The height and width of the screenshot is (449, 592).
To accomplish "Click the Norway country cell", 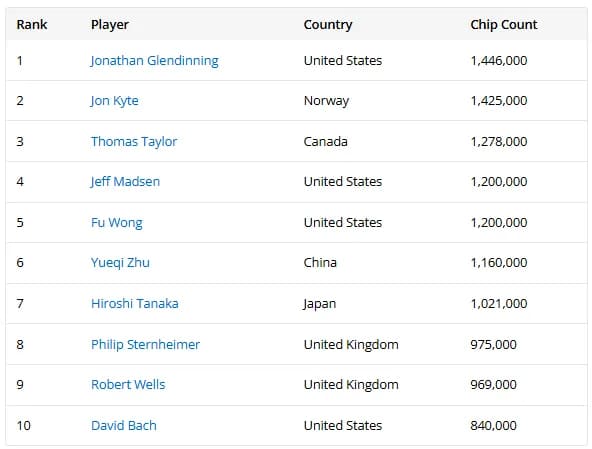I will click(327, 101).
